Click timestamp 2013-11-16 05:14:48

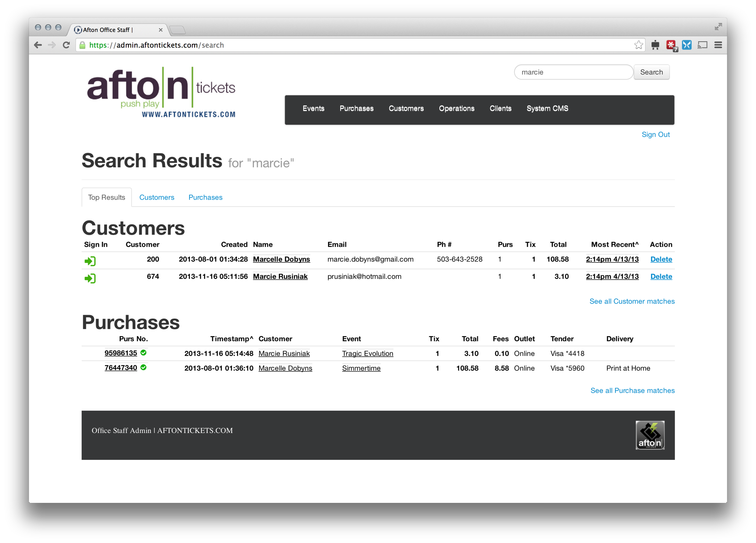coord(219,354)
